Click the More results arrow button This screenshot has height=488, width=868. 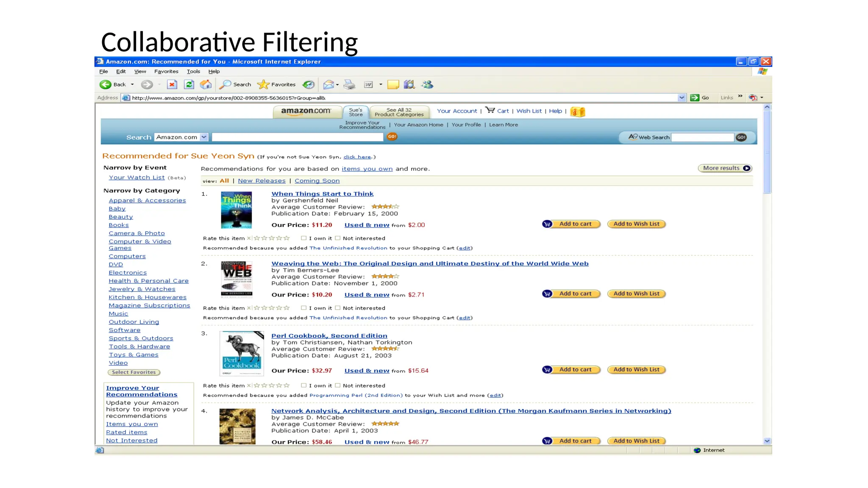point(725,168)
